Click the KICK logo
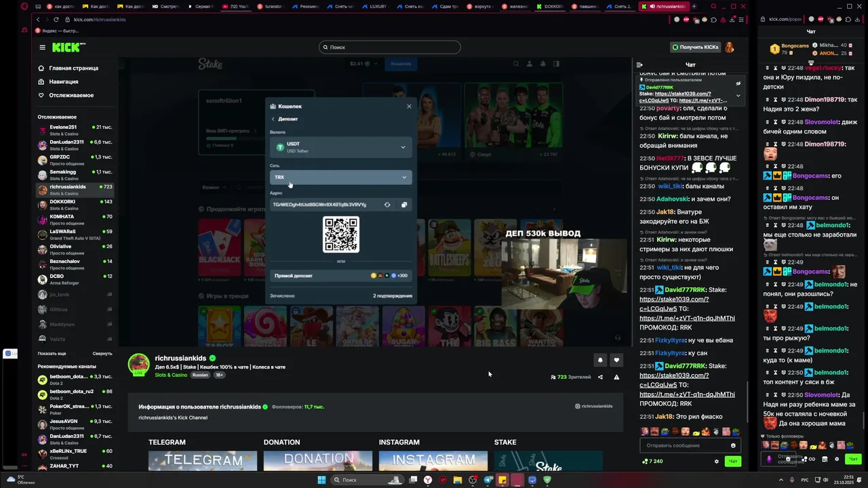The width and height of the screenshot is (868, 488). (x=68, y=47)
